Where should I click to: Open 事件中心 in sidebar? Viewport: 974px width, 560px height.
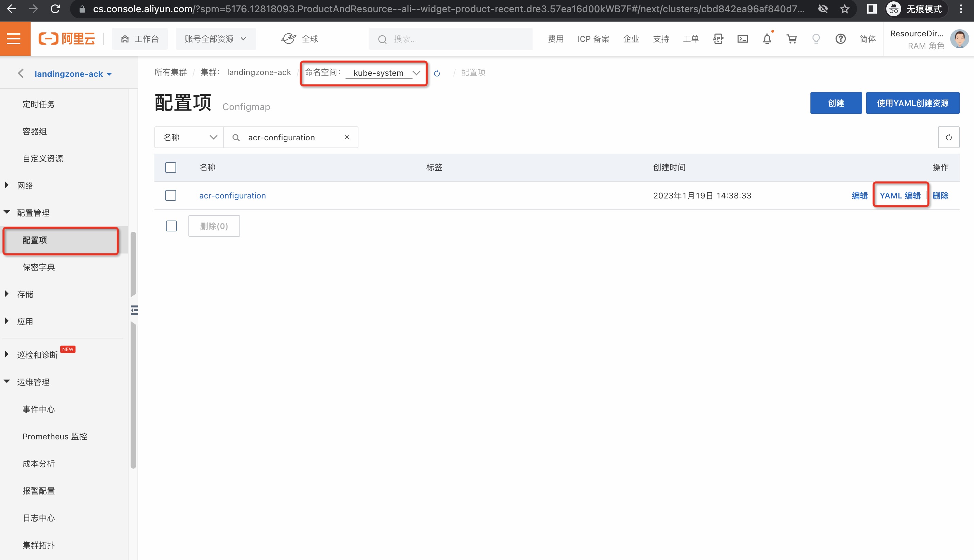click(38, 409)
